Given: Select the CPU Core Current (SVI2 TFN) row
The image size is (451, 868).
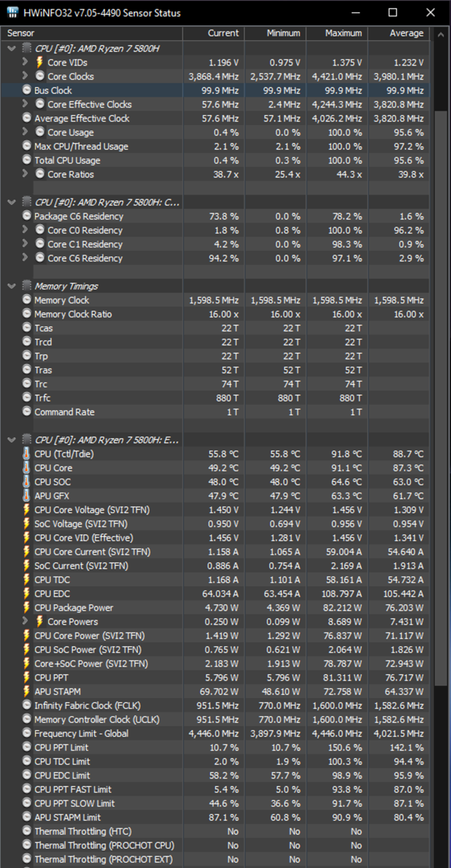Looking at the screenshot, I should pyautogui.click(x=215, y=552).
